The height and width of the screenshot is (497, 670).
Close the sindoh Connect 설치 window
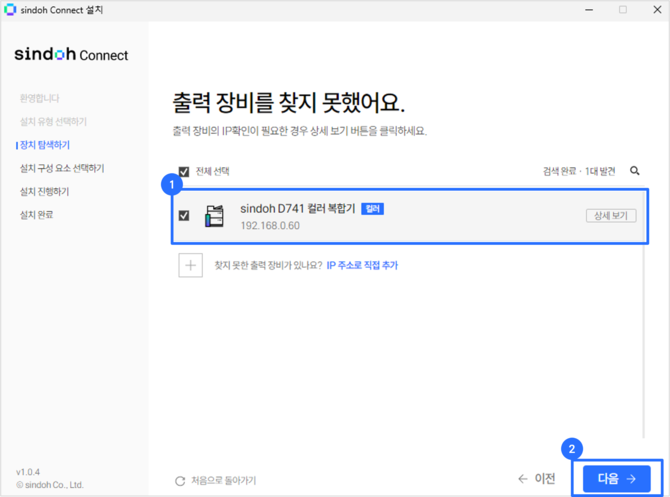point(657,9)
